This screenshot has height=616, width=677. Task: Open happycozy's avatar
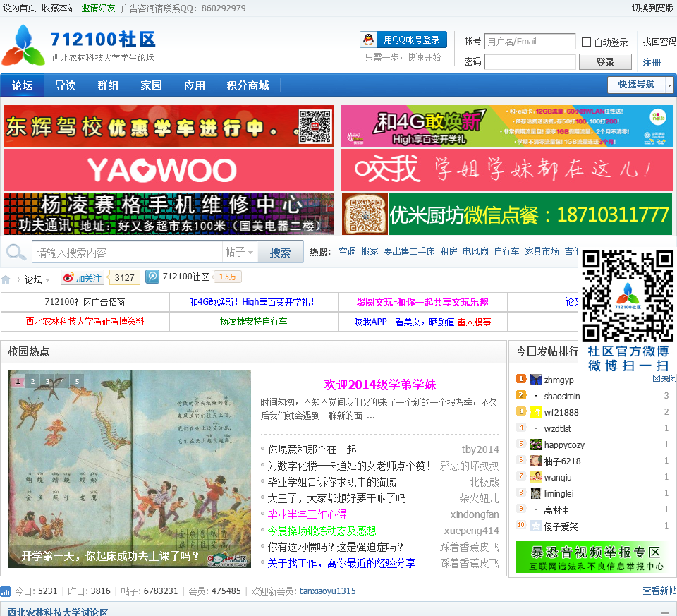[x=536, y=445]
